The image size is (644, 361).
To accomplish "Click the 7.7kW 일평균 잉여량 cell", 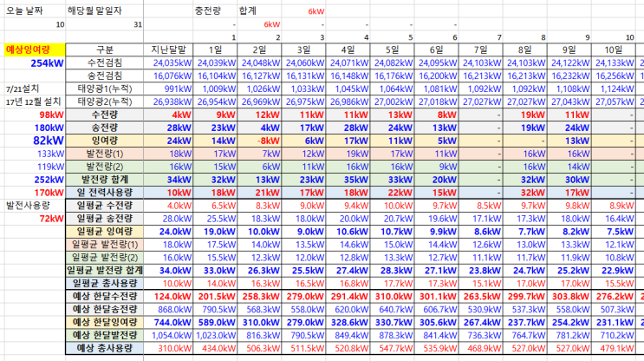I will (x=525, y=232).
